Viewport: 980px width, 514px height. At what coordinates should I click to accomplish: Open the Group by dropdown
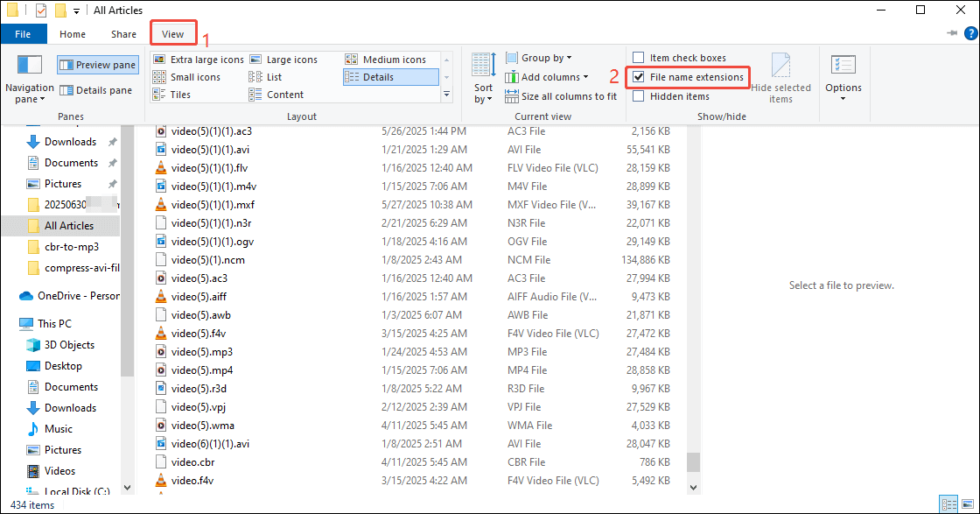pos(538,58)
